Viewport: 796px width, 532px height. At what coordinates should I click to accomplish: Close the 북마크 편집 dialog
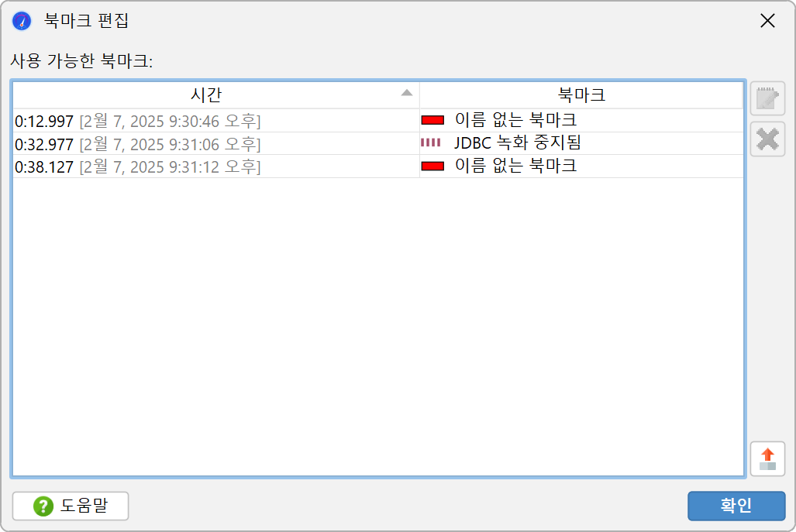click(767, 21)
